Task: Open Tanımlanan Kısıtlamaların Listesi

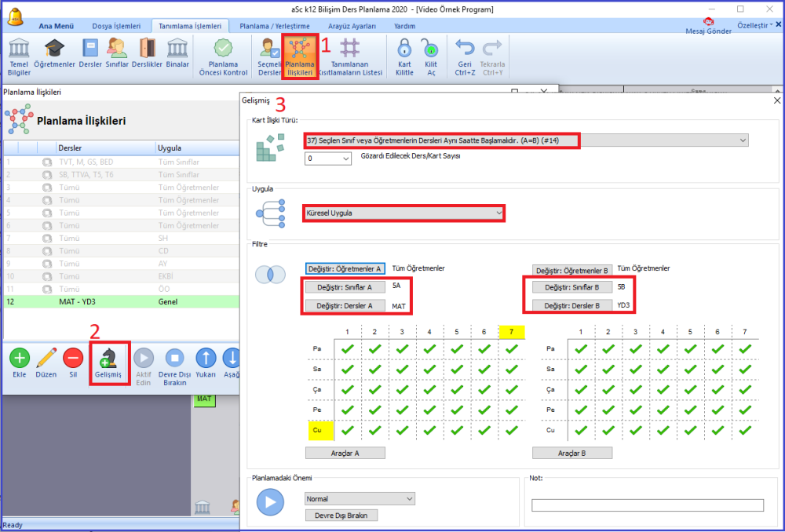Action: (350, 56)
